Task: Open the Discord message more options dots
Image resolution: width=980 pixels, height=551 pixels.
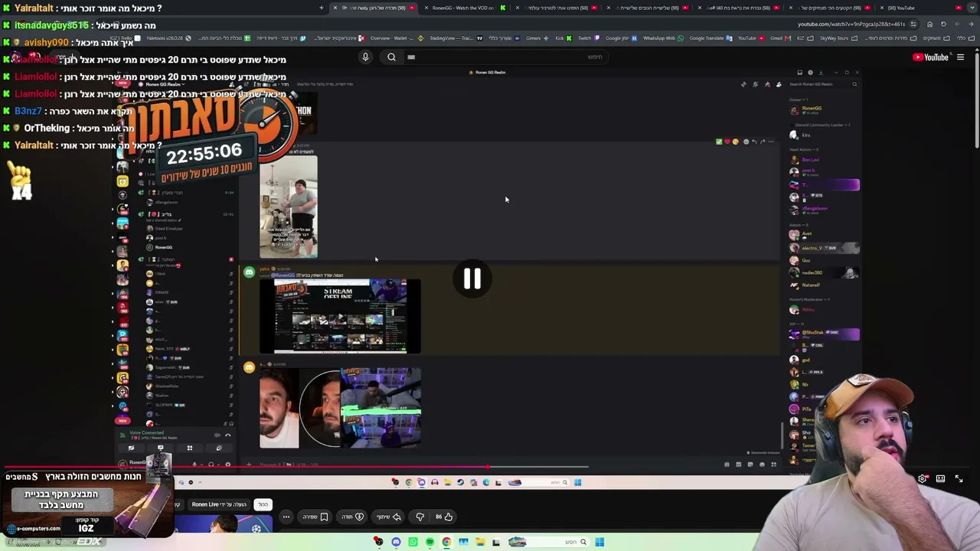Action: pyautogui.click(x=770, y=142)
